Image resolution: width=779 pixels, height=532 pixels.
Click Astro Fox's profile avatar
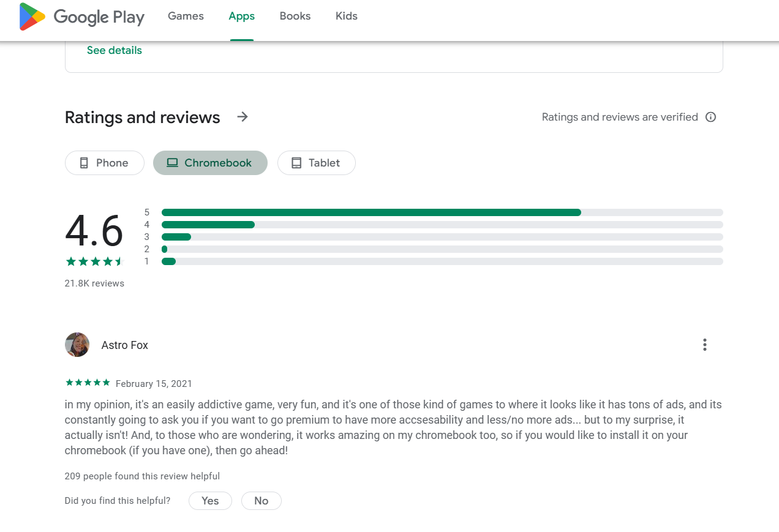click(77, 345)
